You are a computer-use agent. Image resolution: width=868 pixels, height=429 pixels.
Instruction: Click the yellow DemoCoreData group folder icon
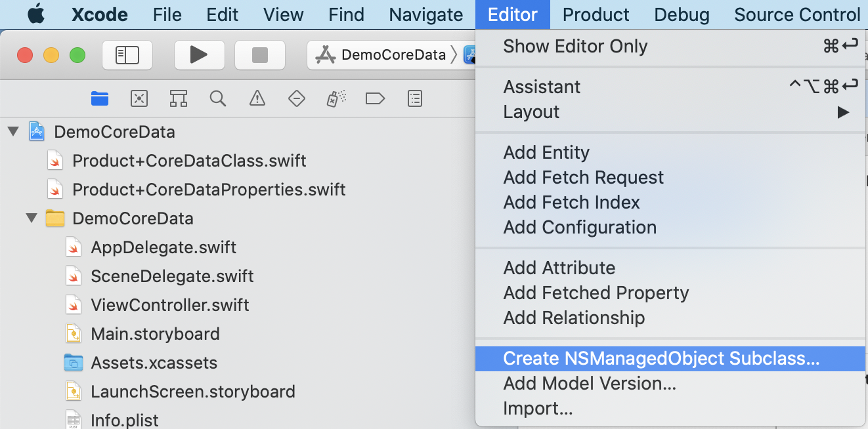[55, 218]
